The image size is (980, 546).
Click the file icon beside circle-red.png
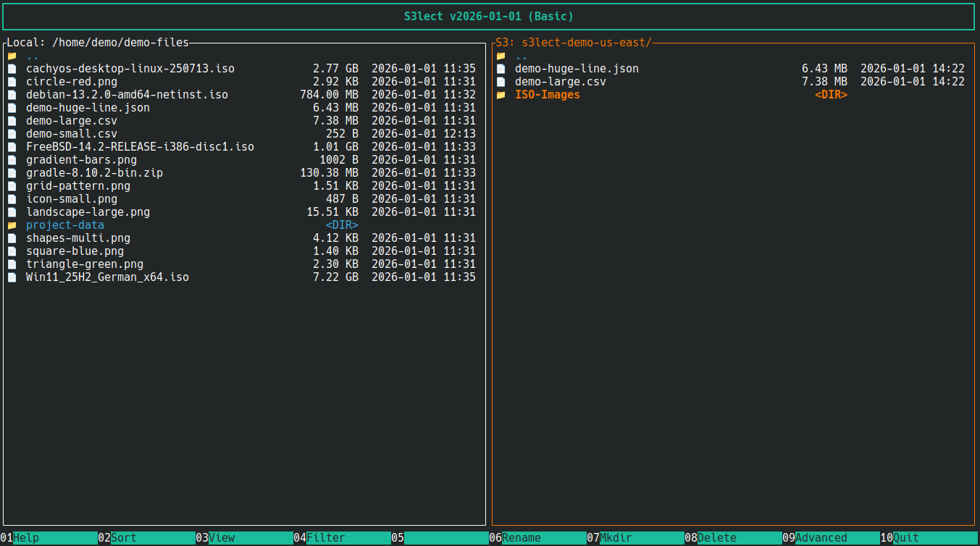point(12,81)
